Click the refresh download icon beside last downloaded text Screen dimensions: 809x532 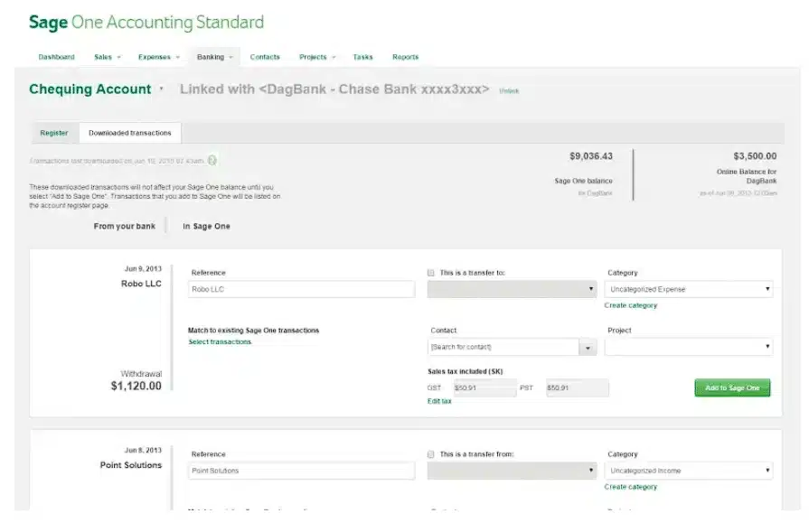pyautogui.click(x=212, y=160)
